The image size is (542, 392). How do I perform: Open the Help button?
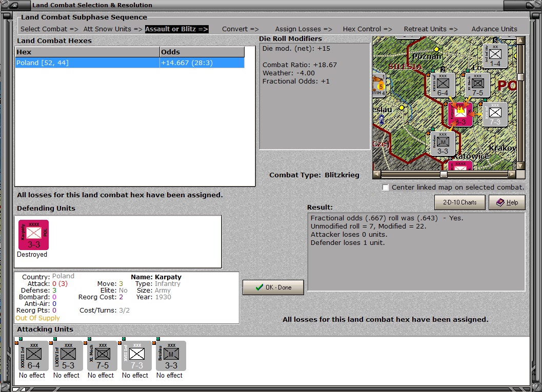[507, 202]
